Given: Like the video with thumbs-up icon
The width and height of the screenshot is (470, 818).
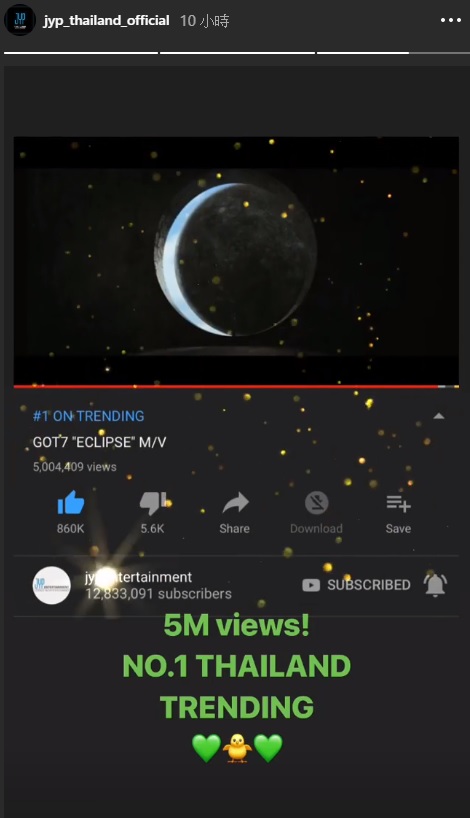Looking at the screenshot, I should (70, 503).
